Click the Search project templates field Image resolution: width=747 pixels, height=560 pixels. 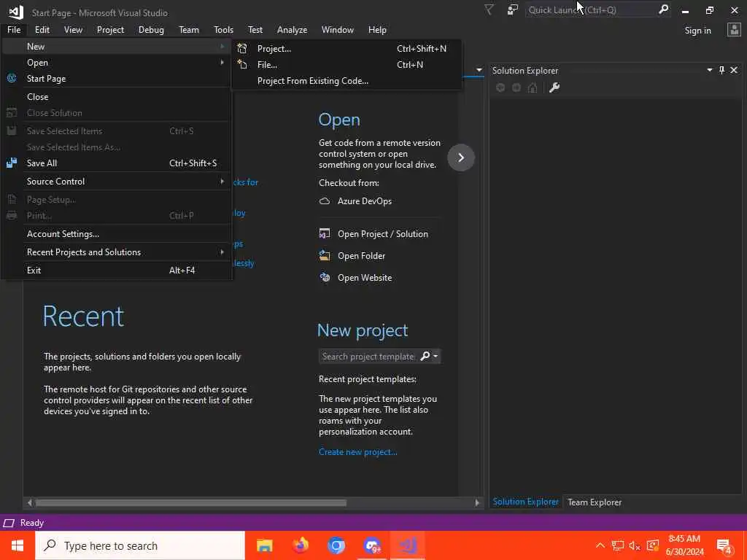368,356
